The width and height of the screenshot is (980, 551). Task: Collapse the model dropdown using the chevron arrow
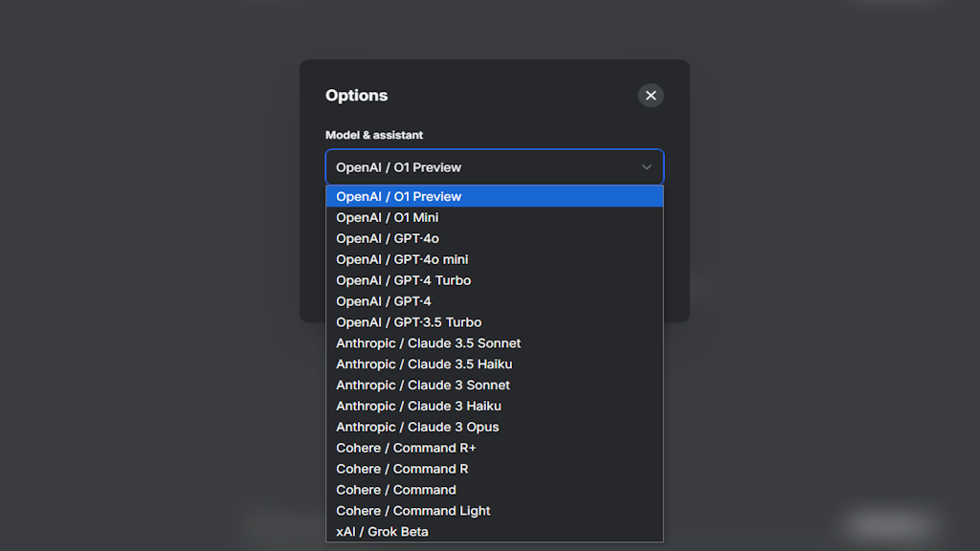[646, 167]
